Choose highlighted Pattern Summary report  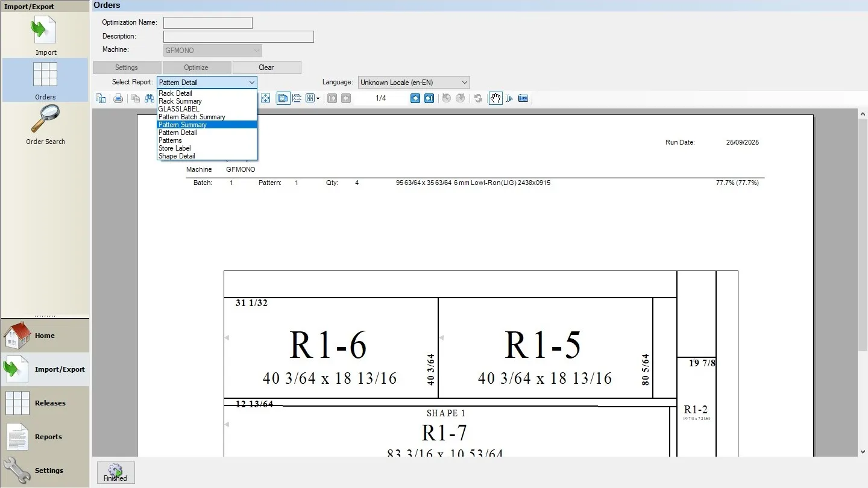(x=207, y=125)
